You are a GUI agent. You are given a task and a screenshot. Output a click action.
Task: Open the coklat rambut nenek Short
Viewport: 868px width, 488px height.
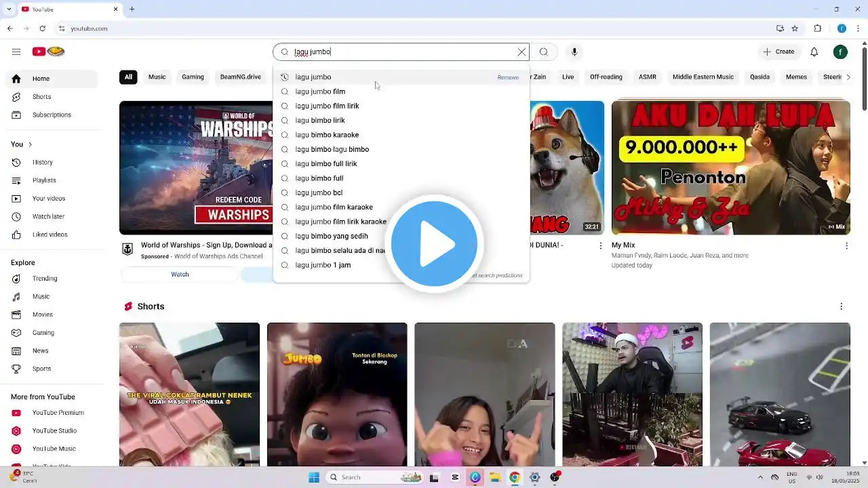tap(189, 394)
